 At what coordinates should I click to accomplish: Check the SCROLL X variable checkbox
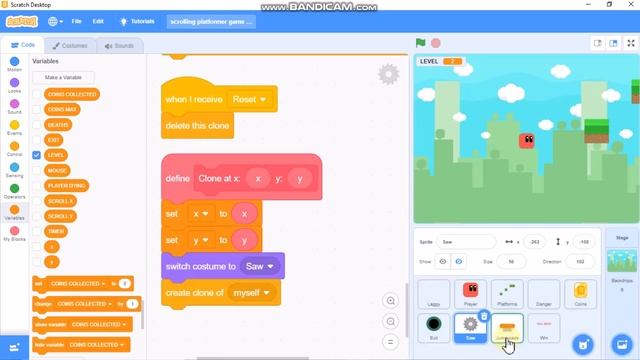[37, 201]
